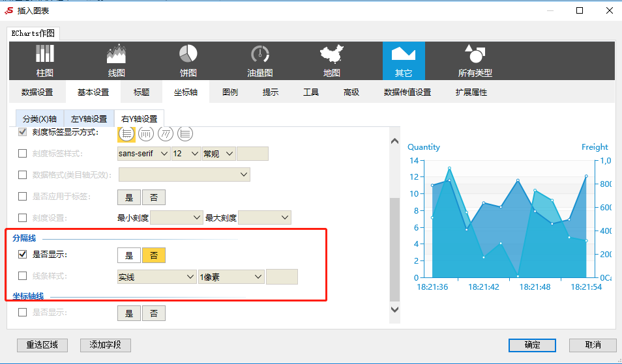Switch to the 数据传值设置 tab
This screenshot has width=622, height=364.
click(407, 92)
